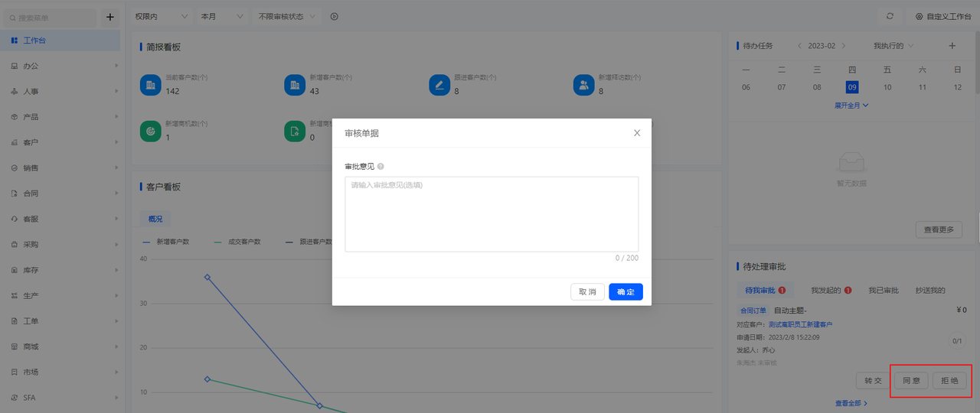Click the 拒绝 reject button
Screen dimensions: 980x413
tap(949, 381)
